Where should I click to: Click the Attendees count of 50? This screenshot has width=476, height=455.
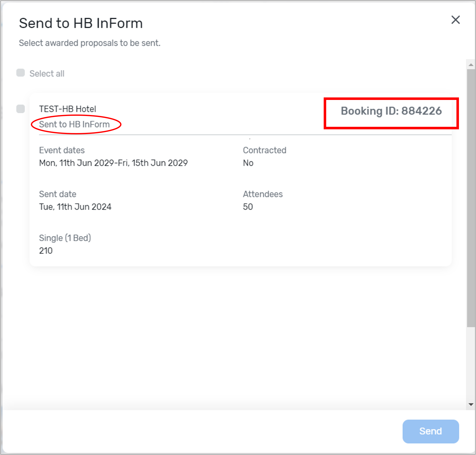coord(248,207)
